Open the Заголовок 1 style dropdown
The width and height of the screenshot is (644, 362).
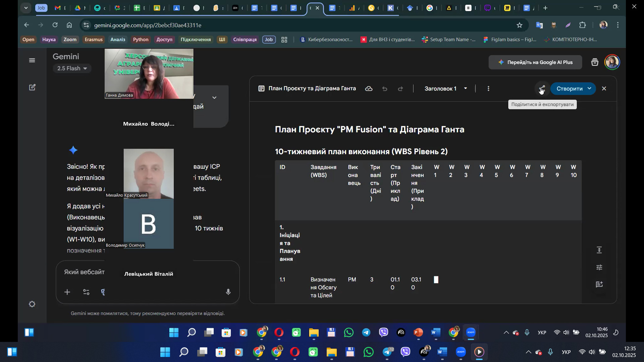(445, 89)
